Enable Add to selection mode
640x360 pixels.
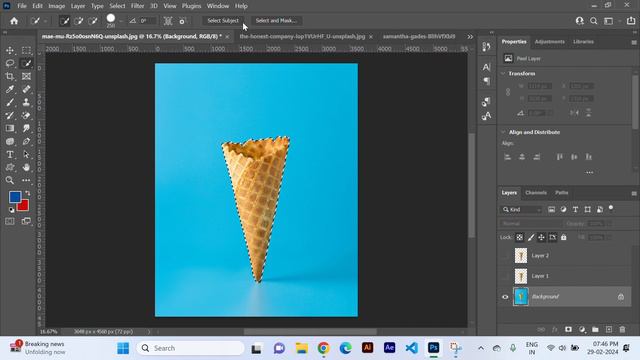click(79, 21)
